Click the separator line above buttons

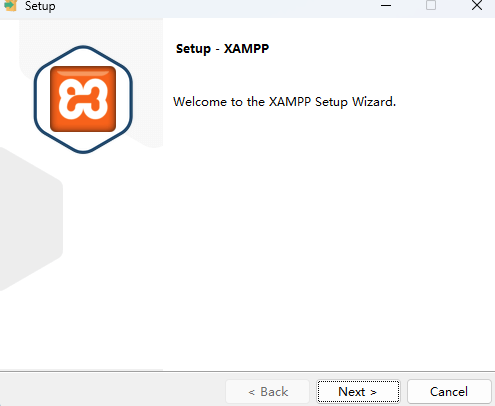247,371
